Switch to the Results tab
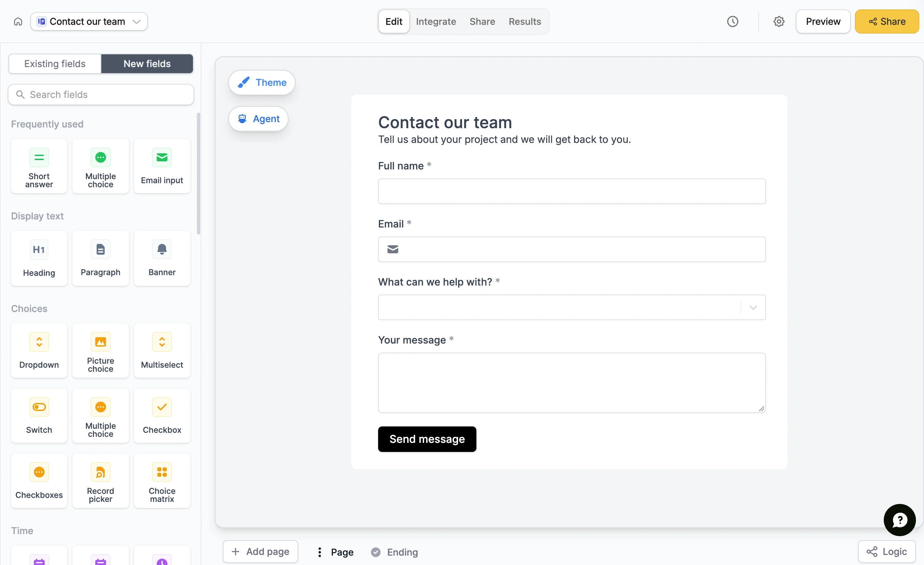 [525, 21]
